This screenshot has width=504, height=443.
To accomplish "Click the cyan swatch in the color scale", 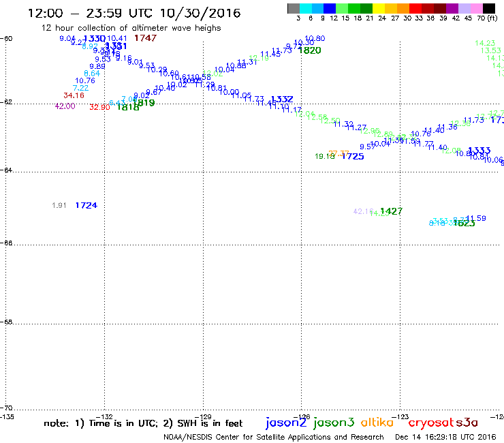I will click(x=306, y=8).
